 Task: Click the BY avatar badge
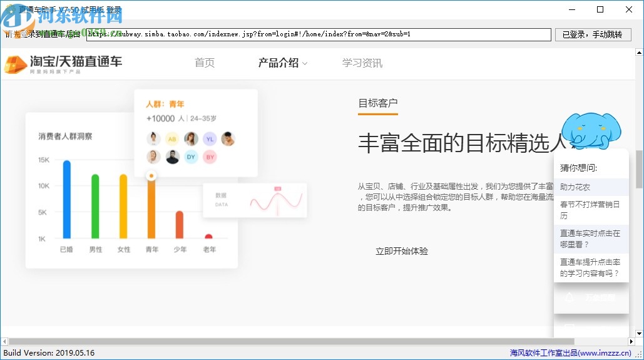coord(210,157)
